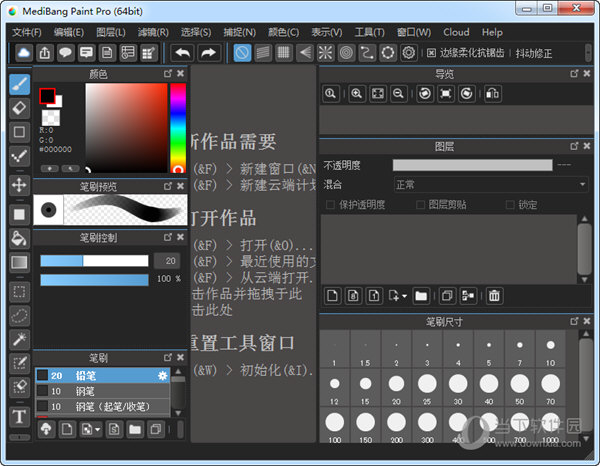Select the Lasso tool
The width and height of the screenshot is (600, 466).
pyautogui.click(x=20, y=316)
